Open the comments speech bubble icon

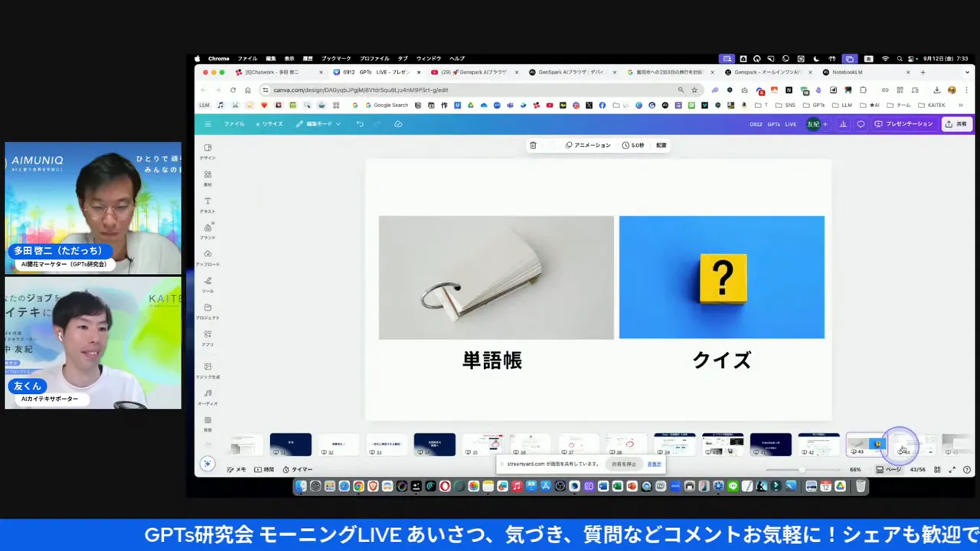(x=861, y=124)
